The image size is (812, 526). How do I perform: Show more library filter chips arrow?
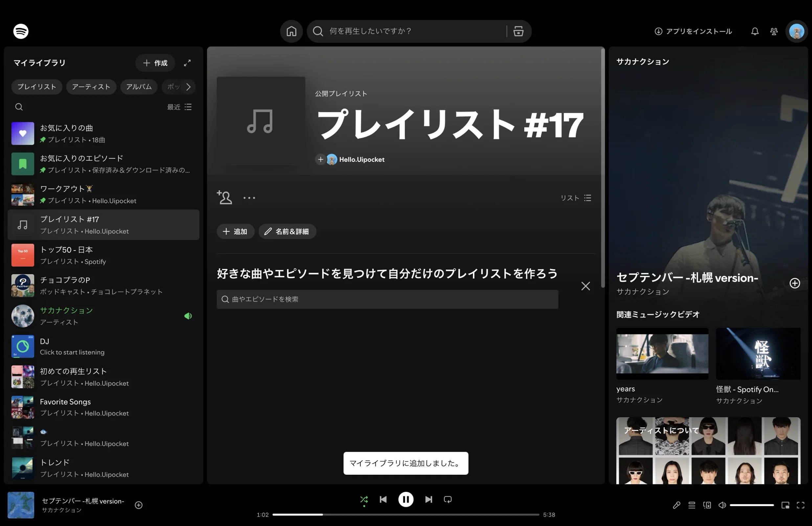(188, 87)
